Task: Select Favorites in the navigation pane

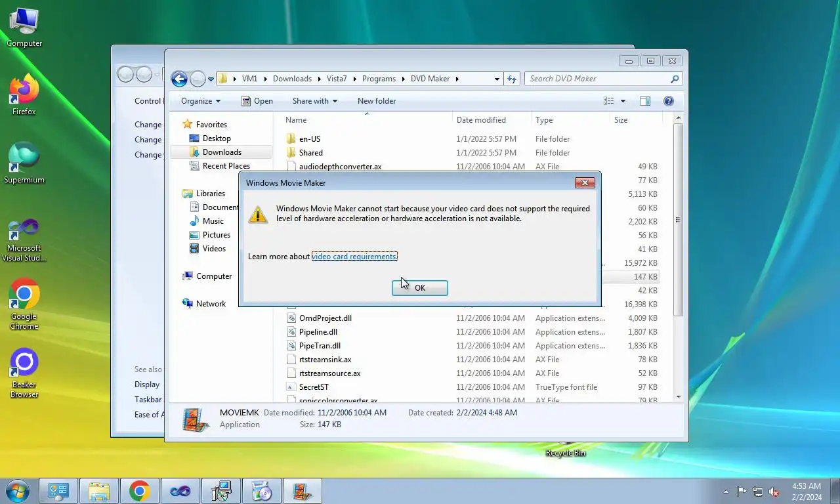Action: pos(205,124)
